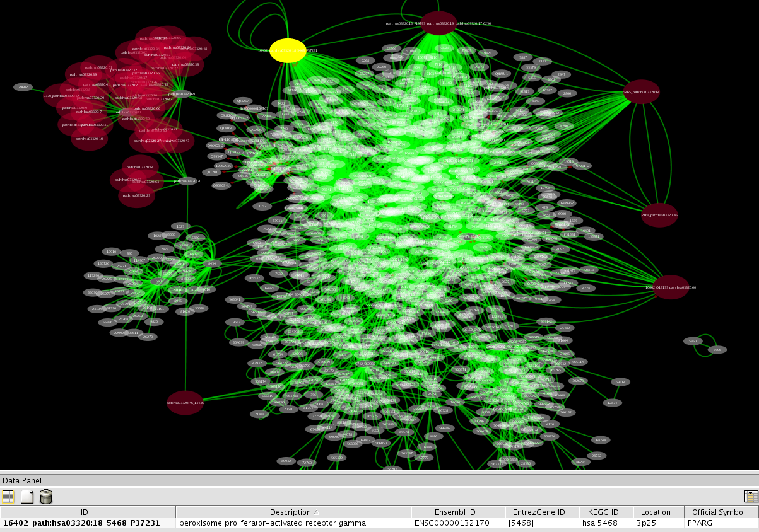This screenshot has height=532, width=759.
Task: Click the Select Attributes icon in Data Panel
Action: pyautogui.click(x=8, y=497)
